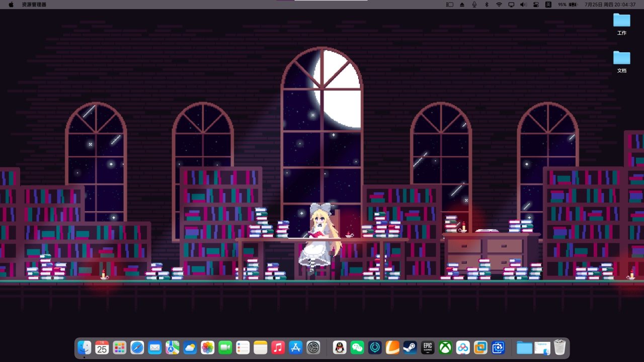Open the Reminders app

[x=243, y=347]
